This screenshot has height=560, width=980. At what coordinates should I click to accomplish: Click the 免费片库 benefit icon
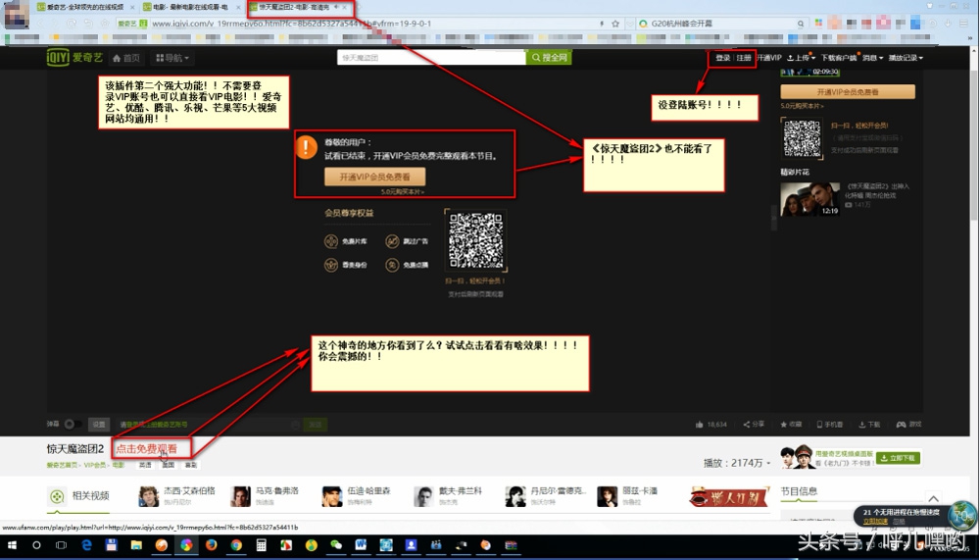pyautogui.click(x=331, y=241)
